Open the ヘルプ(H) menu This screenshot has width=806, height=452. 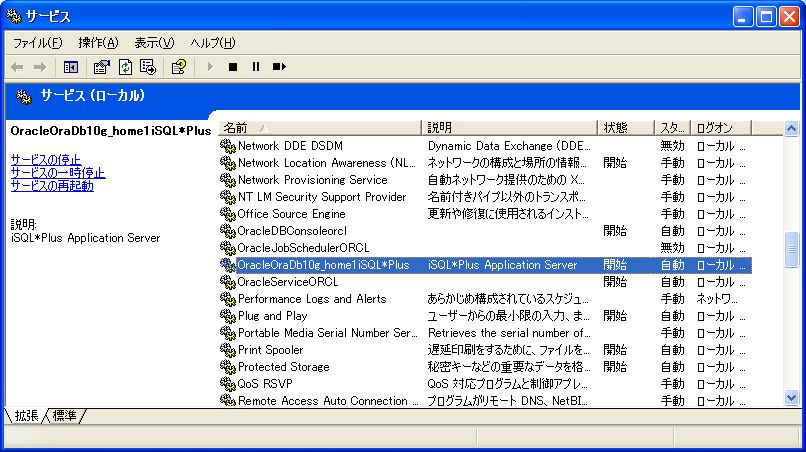click(212, 43)
